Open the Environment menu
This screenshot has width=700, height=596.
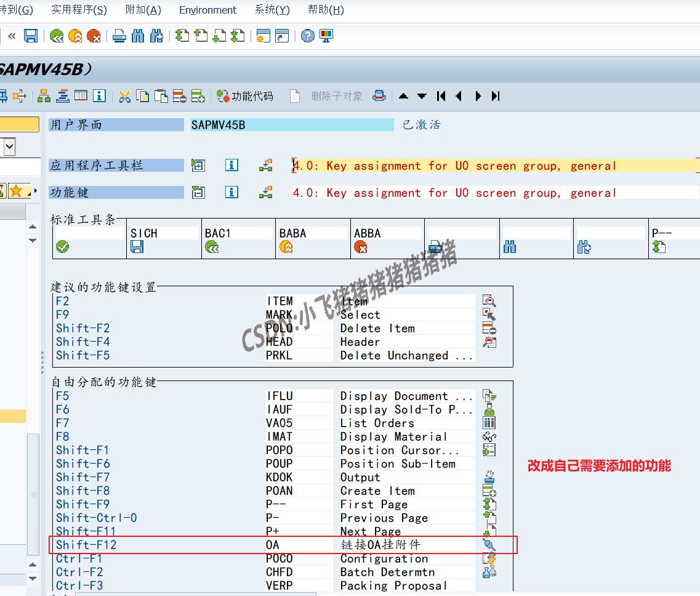(207, 9)
